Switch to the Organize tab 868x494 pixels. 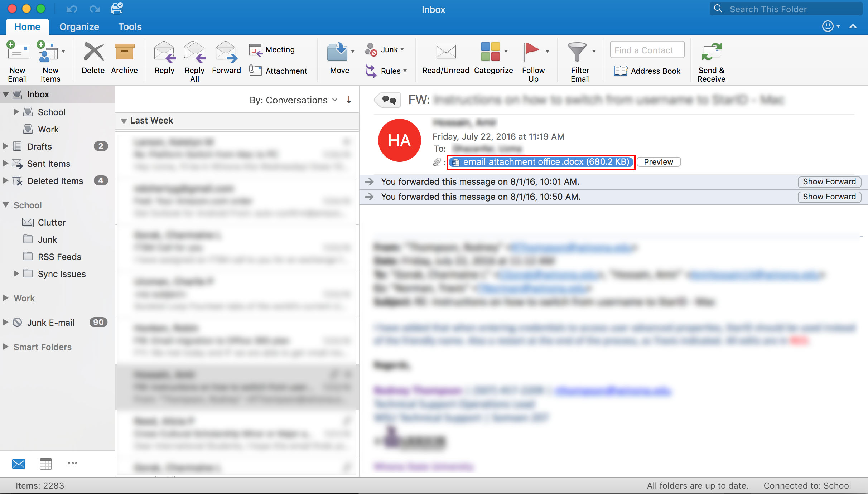[79, 27]
